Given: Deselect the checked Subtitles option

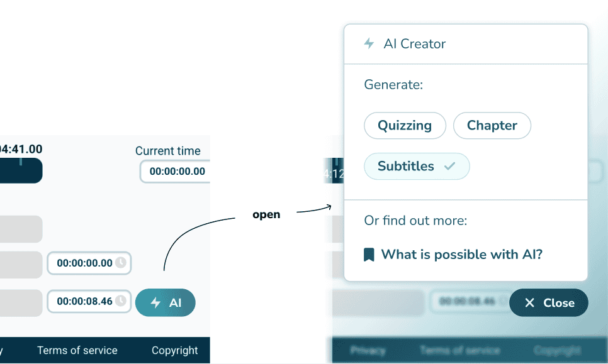Looking at the screenshot, I should point(416,167).
